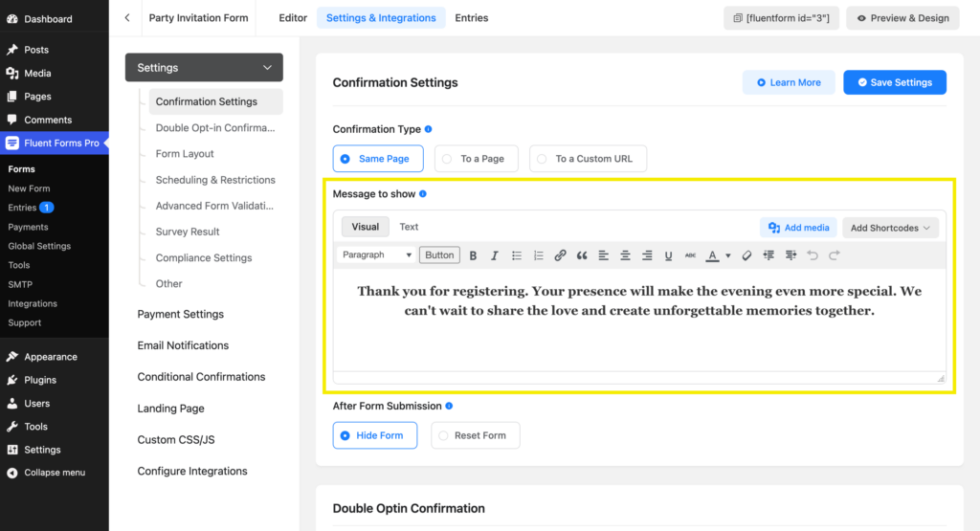Copy the fluentform id=3 shortcode

(x=781, y=18)
